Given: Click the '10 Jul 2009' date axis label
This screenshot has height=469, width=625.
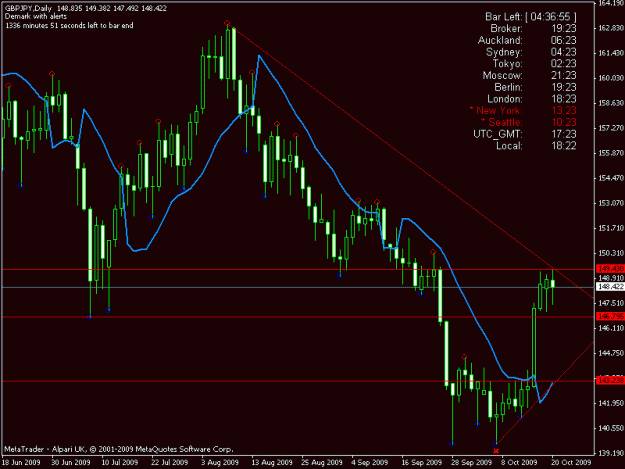Looking at the screenshot, I should point(120,463).
